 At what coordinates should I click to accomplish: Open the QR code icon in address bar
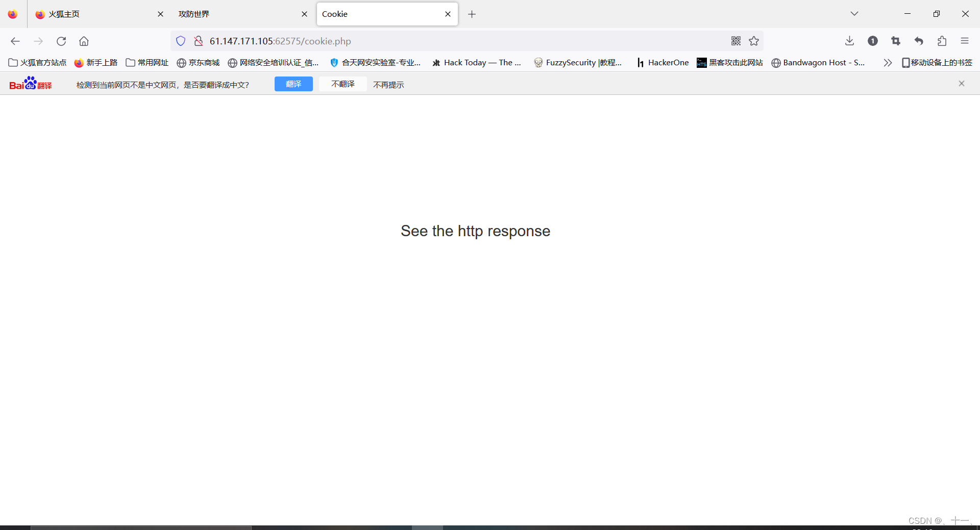coord(736,41)
